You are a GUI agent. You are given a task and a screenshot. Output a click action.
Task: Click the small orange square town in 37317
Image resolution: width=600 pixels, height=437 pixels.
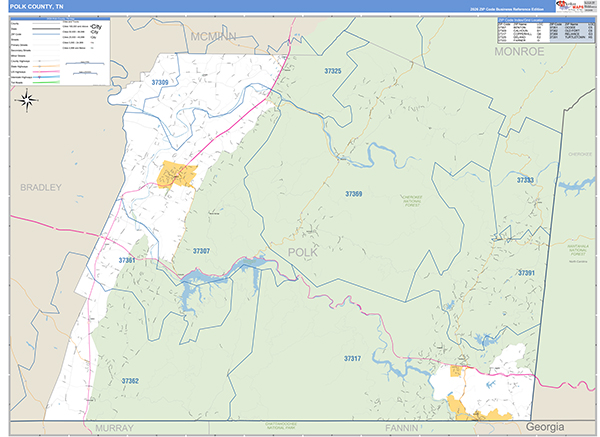point(456,371)
